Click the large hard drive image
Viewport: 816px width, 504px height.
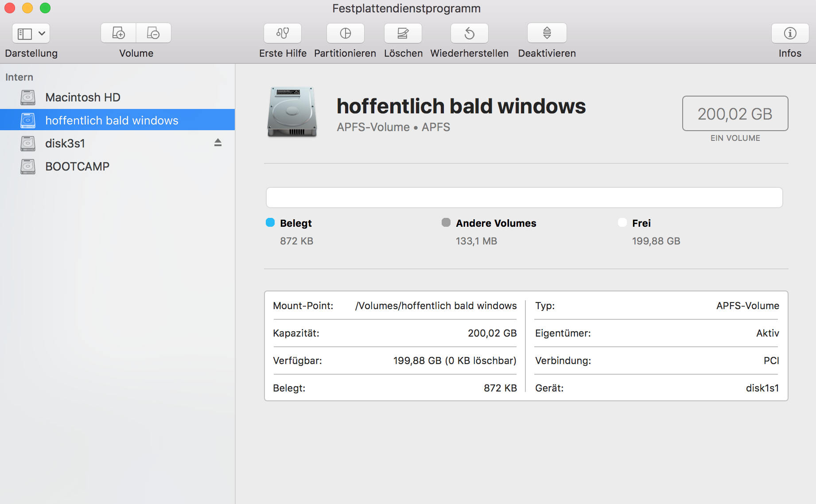(292, 112)
